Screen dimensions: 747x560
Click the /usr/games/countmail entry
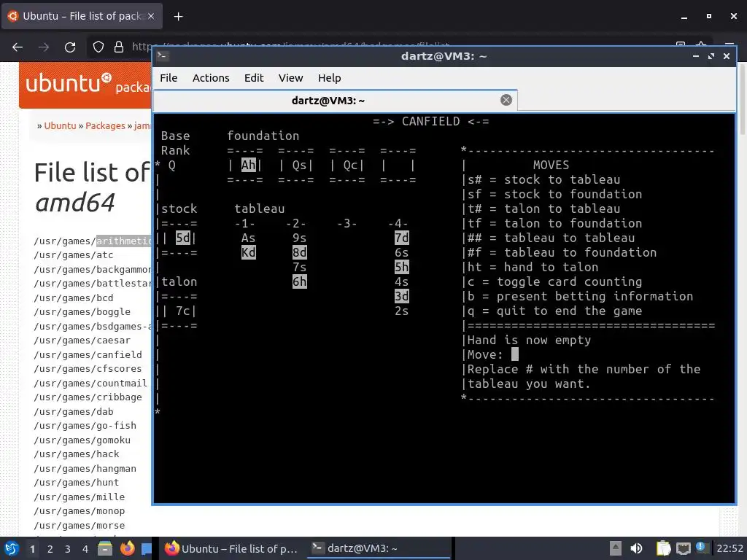tap(90, 384)
